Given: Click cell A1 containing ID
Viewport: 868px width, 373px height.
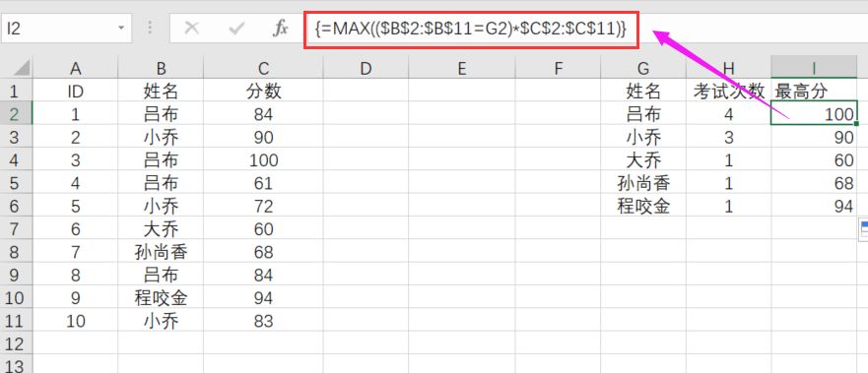Looking at the screenshot, I should point(75,91).
